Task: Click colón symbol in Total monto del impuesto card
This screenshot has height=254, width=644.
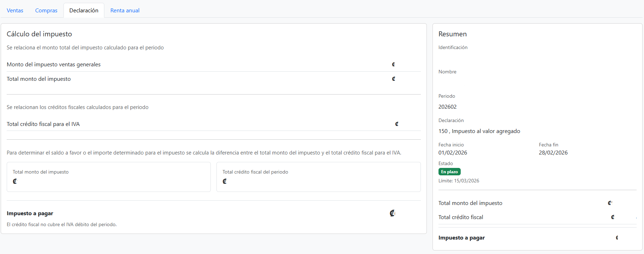Action: coord(15,181)
